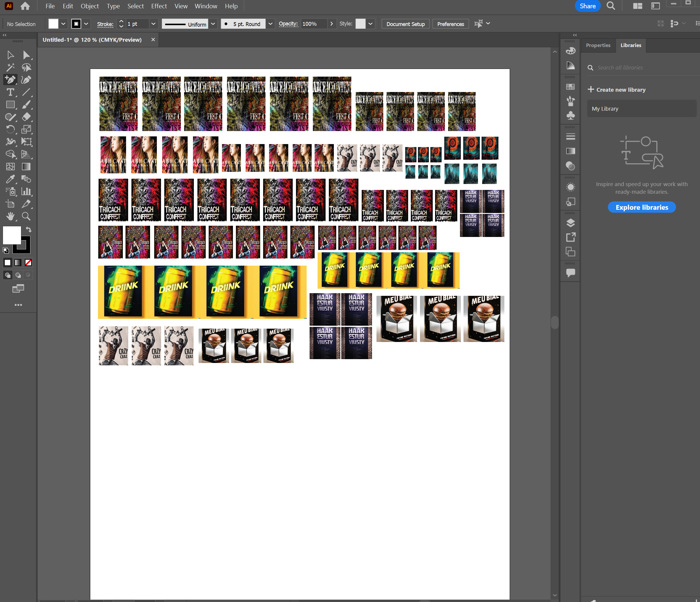Click the white Fill color swatch

click(12, 235)
